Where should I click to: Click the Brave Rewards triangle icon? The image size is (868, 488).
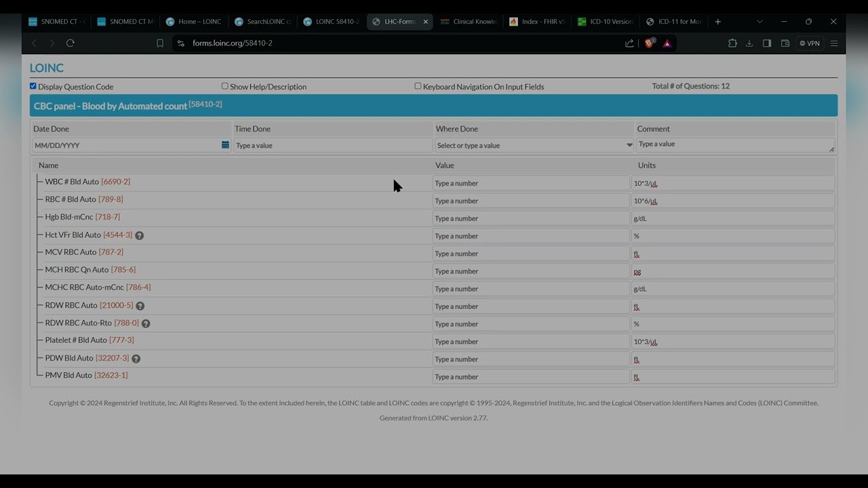667,43
